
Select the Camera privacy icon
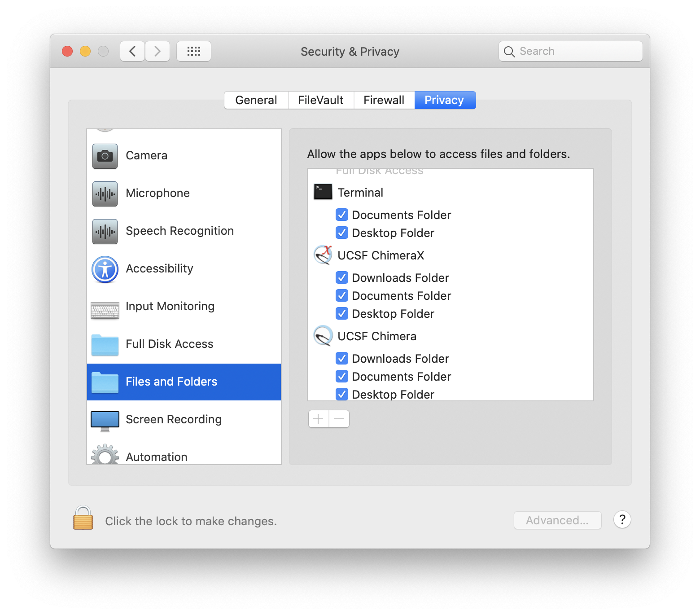[x=105, y=156]
